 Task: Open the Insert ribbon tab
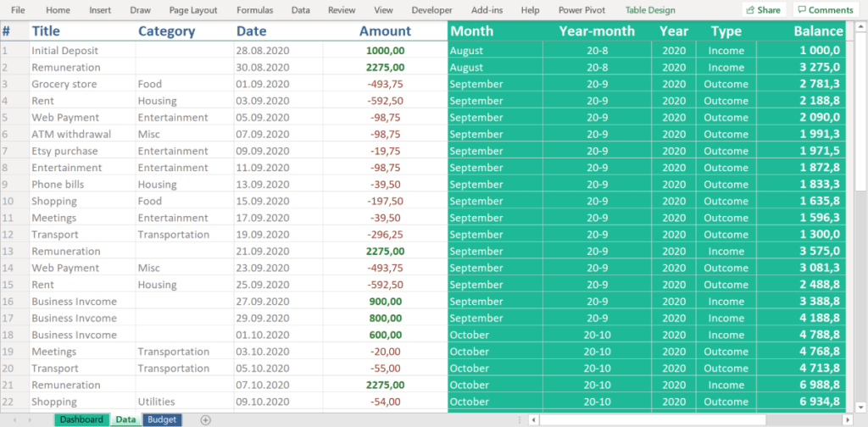tap(100, 10)
